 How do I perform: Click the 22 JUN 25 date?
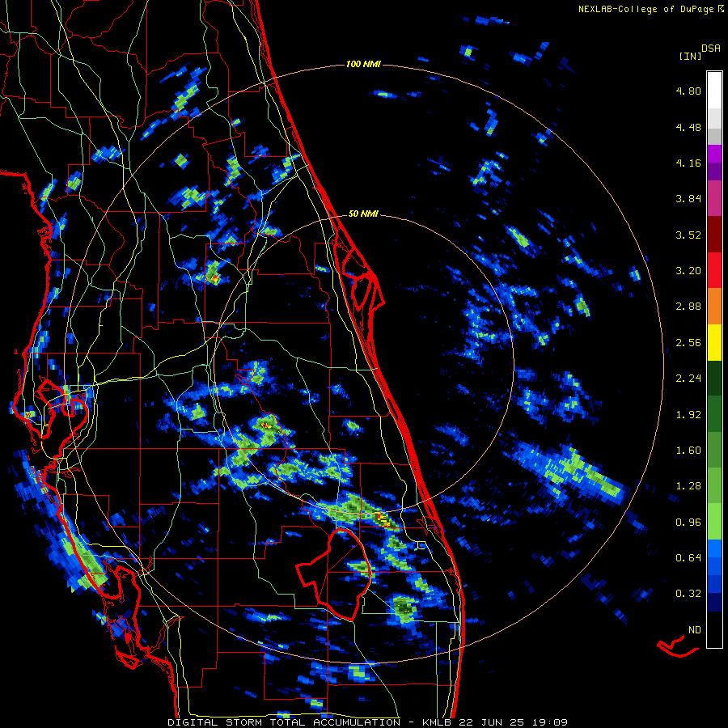[x=492, y=722]
